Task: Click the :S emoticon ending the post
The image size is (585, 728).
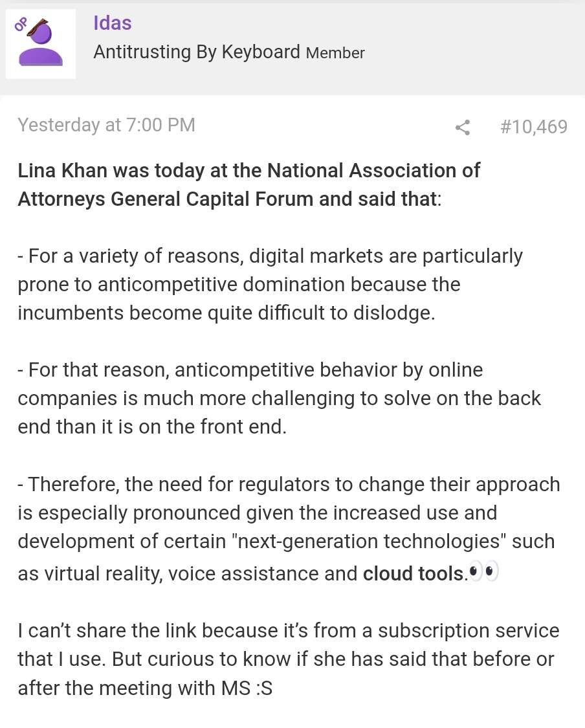Action: pos(264,688)
